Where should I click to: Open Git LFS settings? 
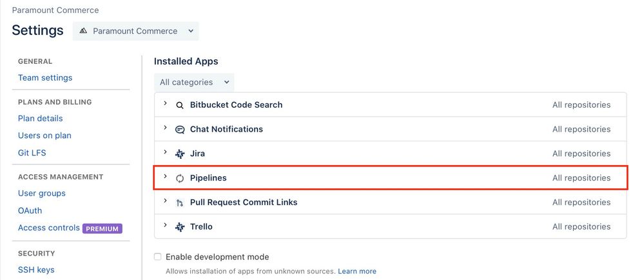tap(32, 153)
